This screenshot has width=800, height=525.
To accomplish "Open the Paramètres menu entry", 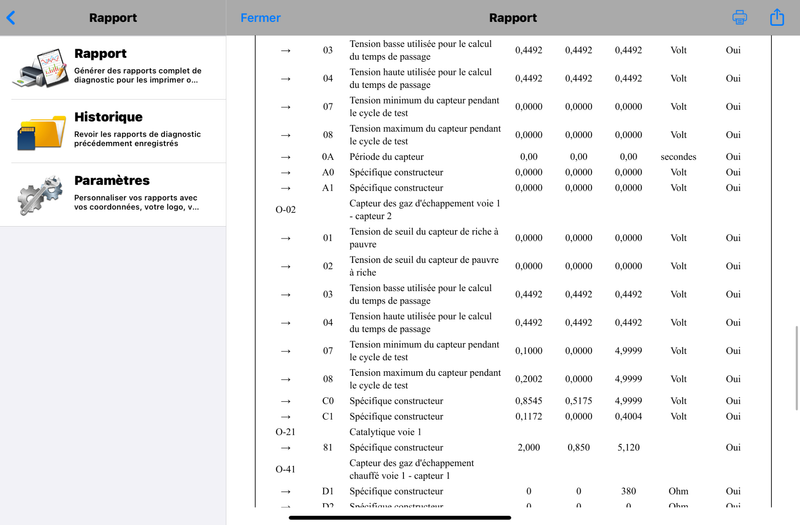I will pyautogui.click(x=113, y=194).
